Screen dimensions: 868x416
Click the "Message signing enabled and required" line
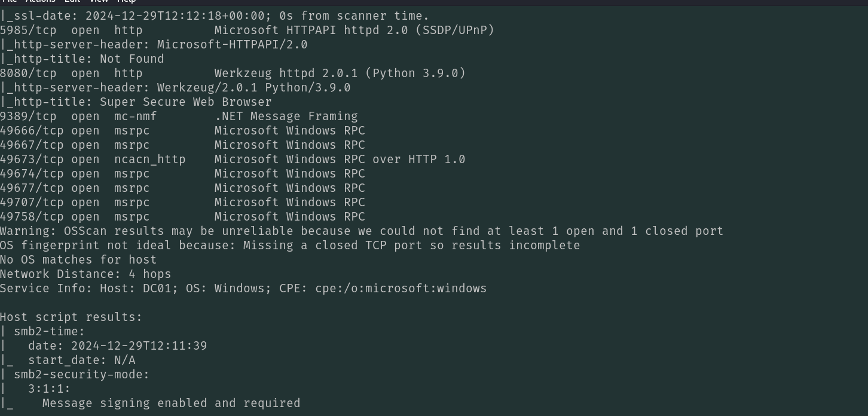[171, 403]
